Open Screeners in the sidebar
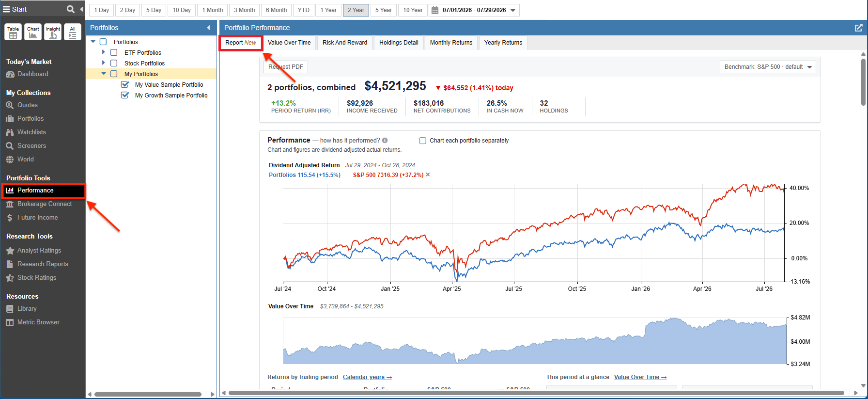This screenshot has width=868, height=399. tap(31, 145)
